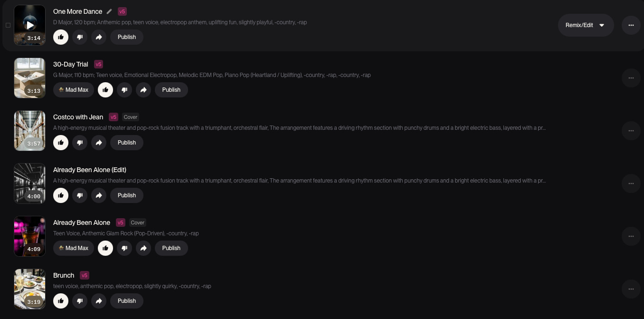Open the Remix/Edit dropdown
Screen dimensions: 644x319
[586, 25]
